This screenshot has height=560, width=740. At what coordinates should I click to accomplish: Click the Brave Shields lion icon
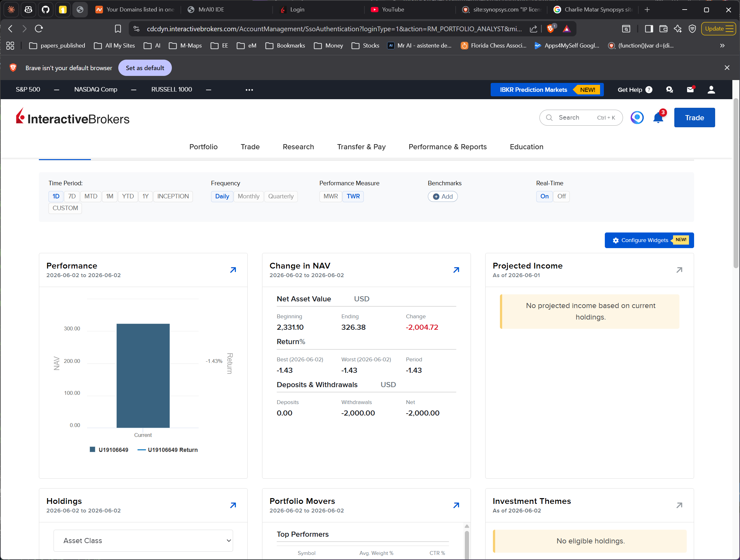pyautogui.click(x=551, y=29)
